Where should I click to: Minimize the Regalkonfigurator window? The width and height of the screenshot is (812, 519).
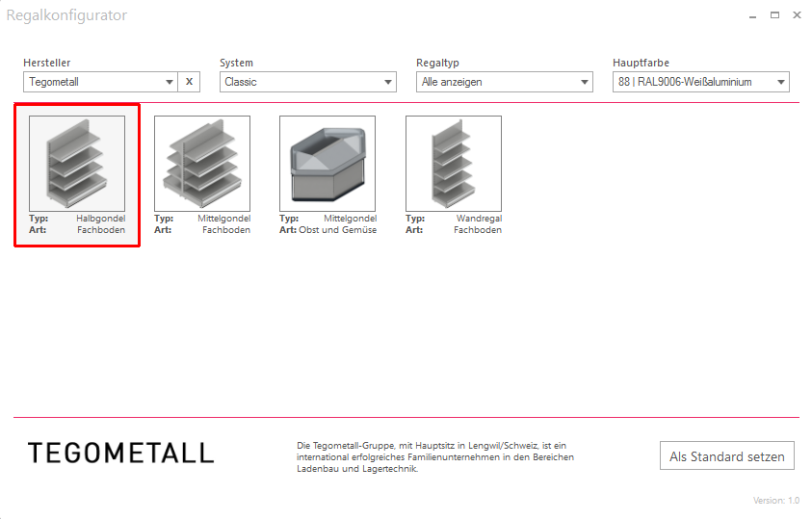[751, 15]
